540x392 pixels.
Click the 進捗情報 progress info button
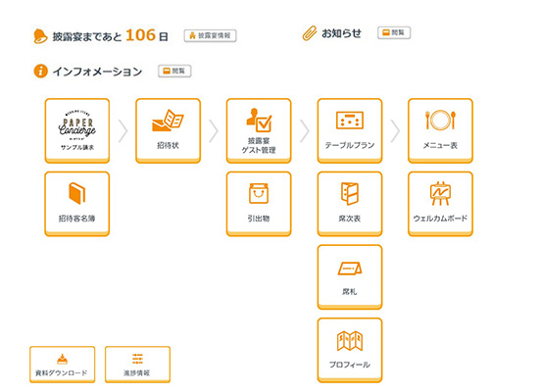click(137, 365)
